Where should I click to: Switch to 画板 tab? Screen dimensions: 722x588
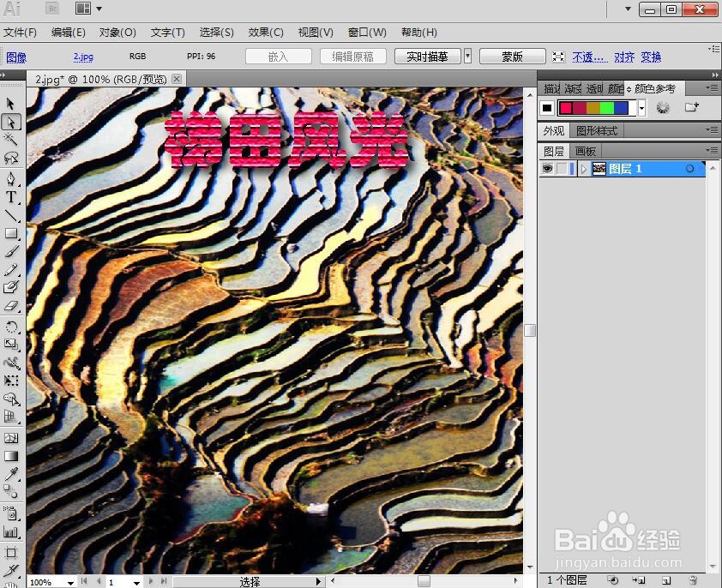(x=586, y=151)
